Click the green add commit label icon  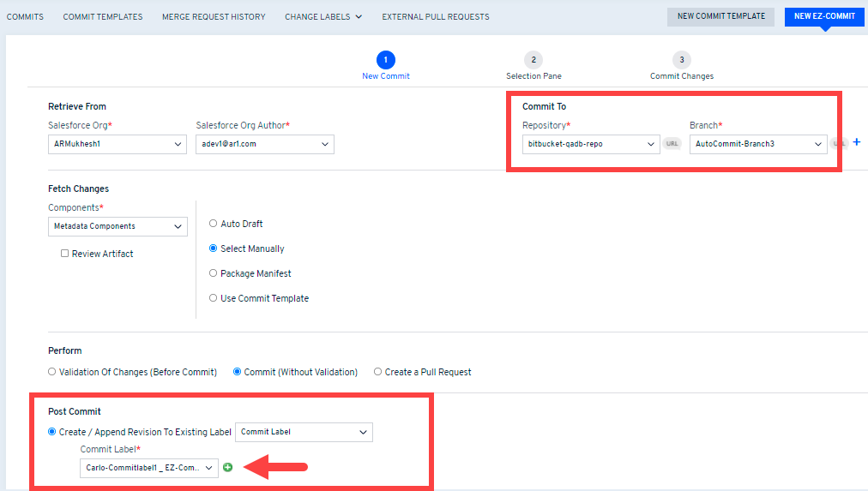[228, 467]
